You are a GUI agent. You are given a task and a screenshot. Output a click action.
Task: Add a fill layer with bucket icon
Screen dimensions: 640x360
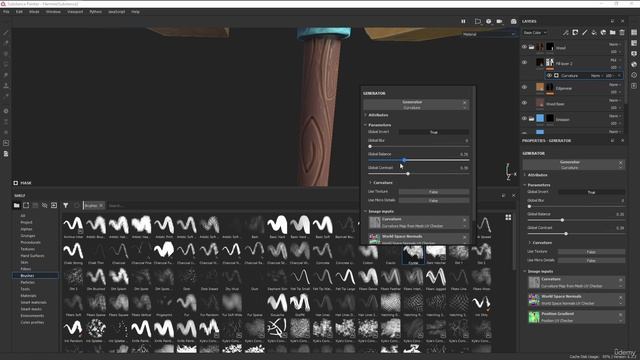[594, 32]
